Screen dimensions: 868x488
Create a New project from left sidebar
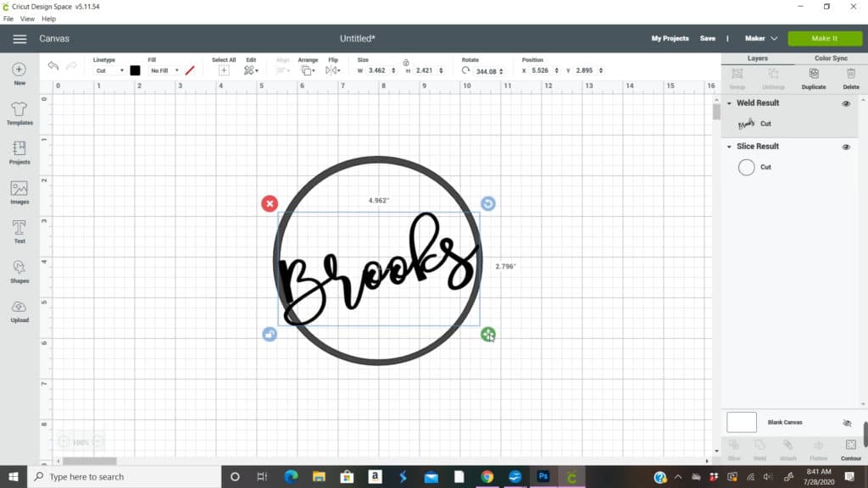(x=19, y=74)
